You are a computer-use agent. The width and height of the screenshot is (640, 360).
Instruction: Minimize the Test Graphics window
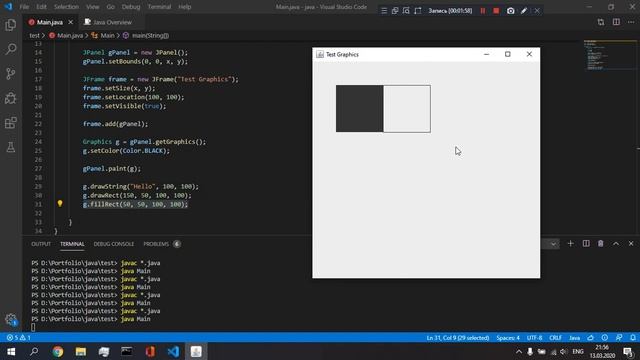click(x=486, y=54)
